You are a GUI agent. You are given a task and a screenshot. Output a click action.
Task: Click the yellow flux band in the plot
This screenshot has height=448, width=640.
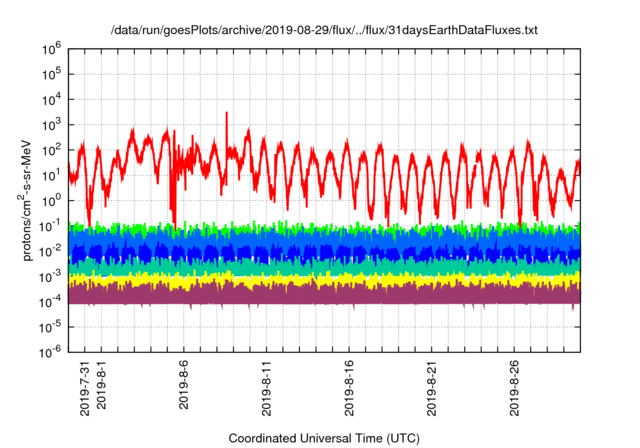330,279
